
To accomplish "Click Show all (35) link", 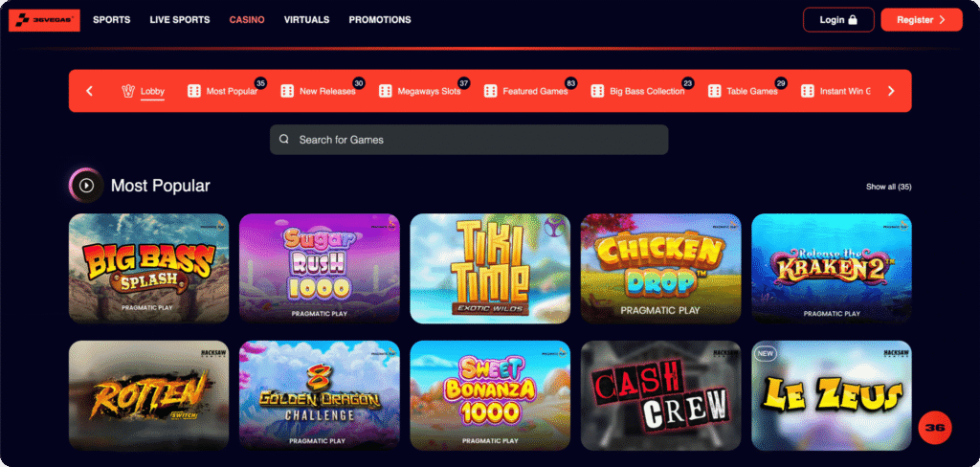I will 888,187.
